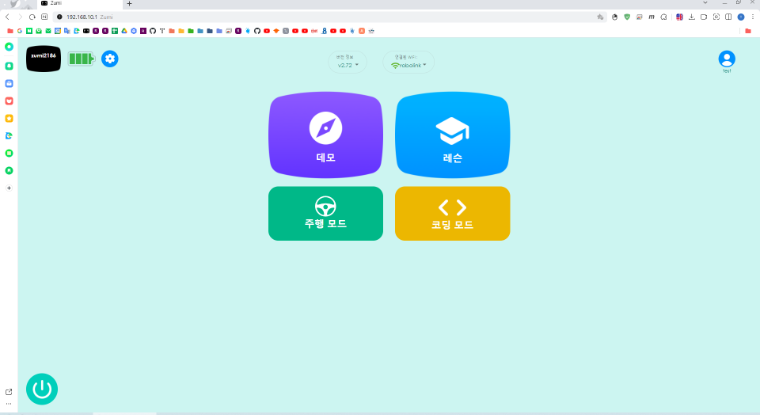This screenshot has height=415, width=760.
Task: Open the yellow 코딩 모드 coding mode
Action: click(x=452, y=213)
